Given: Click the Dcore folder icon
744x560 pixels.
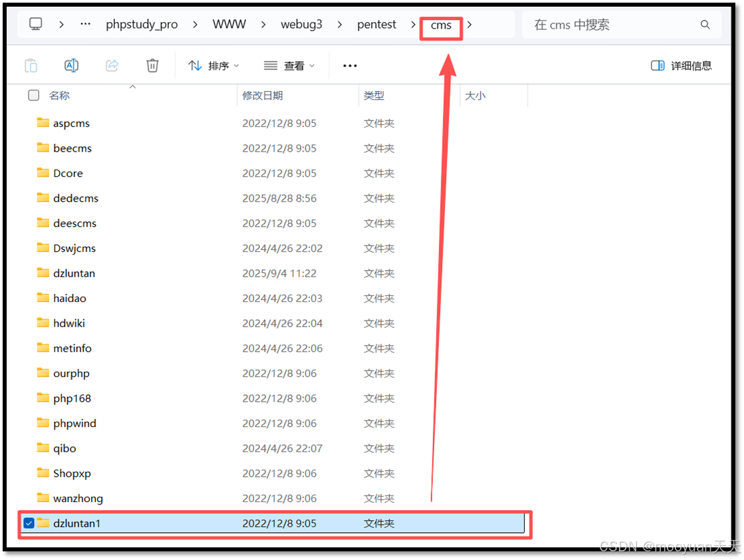Looking at the screenshot, I should 43,172.
